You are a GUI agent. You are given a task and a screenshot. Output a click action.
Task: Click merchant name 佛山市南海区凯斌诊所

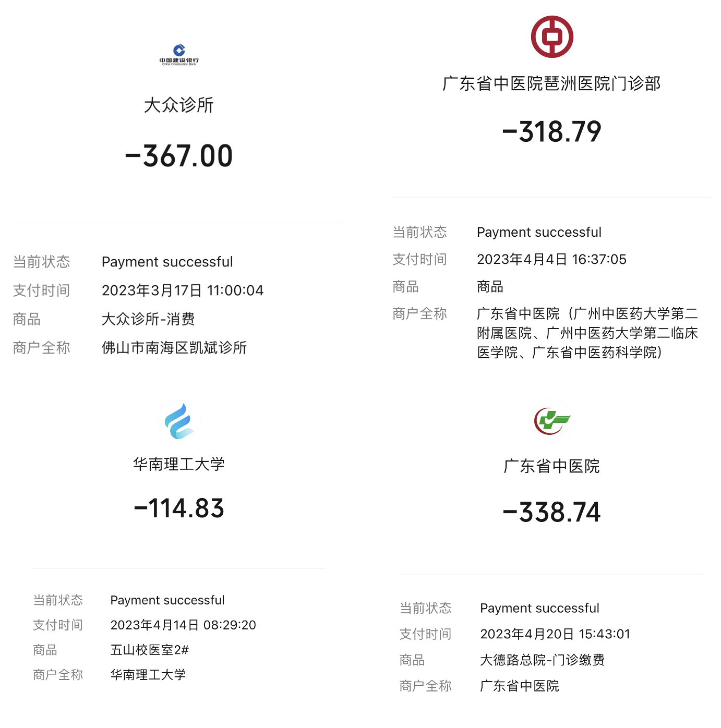pos(174,348)
